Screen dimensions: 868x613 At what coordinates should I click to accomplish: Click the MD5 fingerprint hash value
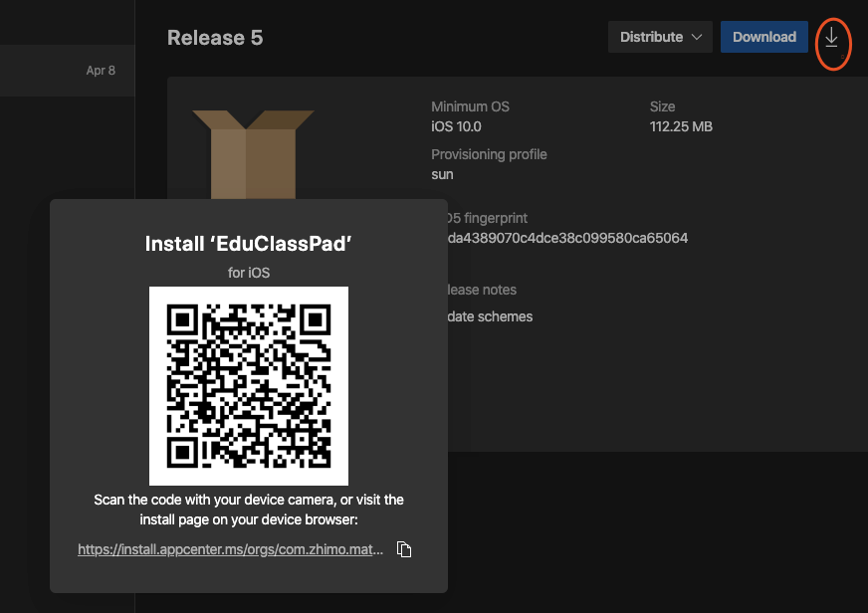coord(568,238)
